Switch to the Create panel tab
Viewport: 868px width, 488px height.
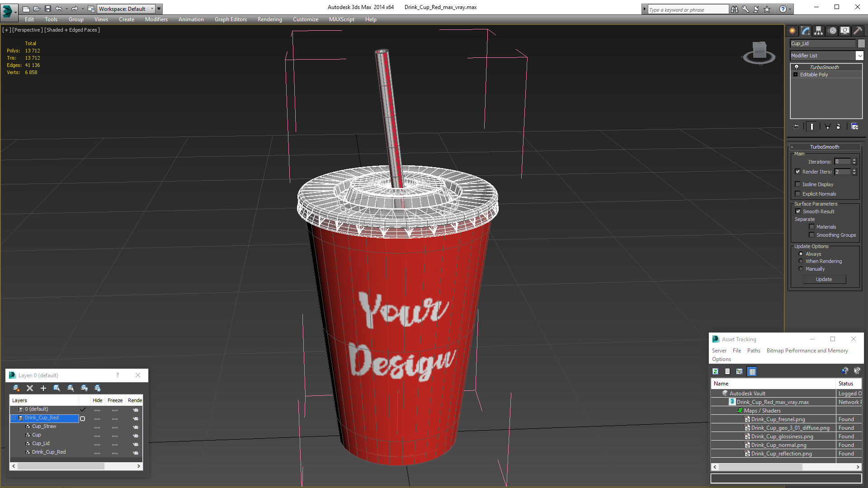792,31
